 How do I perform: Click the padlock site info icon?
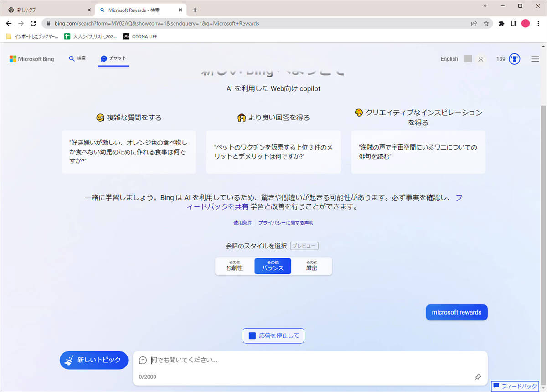pyautogui.click(x=48, y=23)
